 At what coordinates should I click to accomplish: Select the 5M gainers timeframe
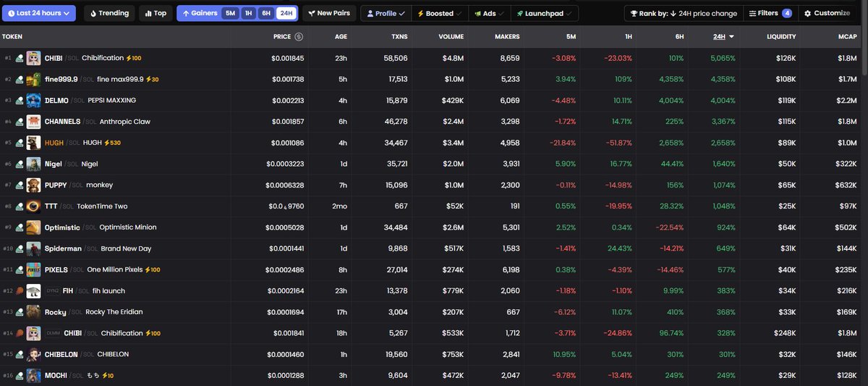230,13
